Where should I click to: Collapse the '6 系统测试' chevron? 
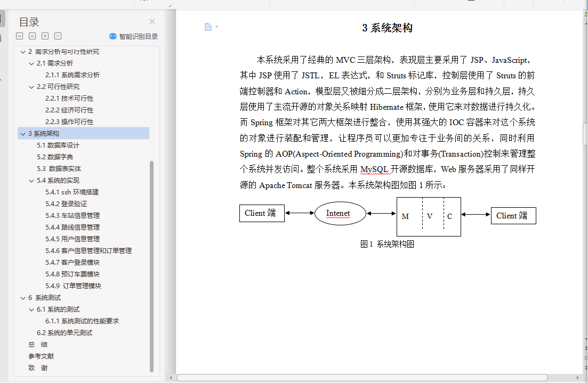tap(23, 298)
